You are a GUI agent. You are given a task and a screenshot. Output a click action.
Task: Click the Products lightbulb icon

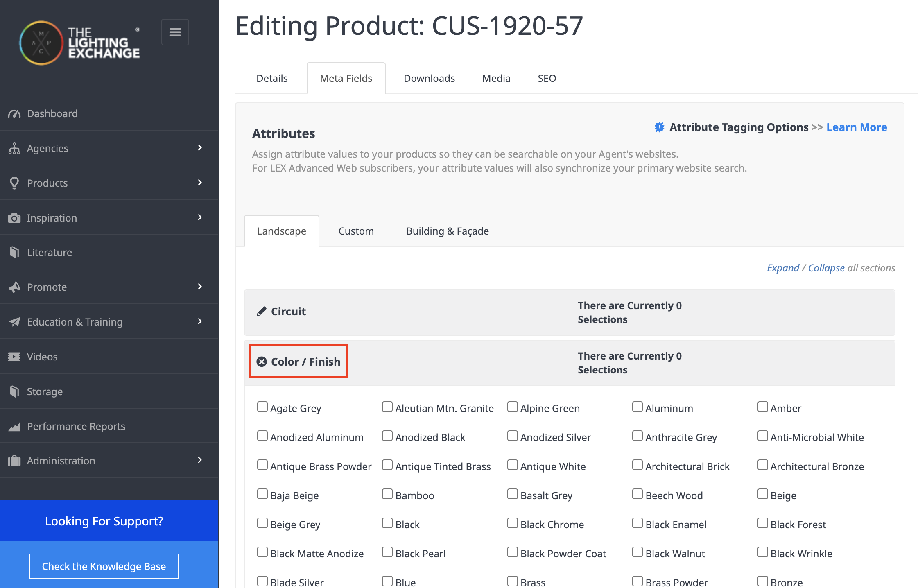click(14, 183)
